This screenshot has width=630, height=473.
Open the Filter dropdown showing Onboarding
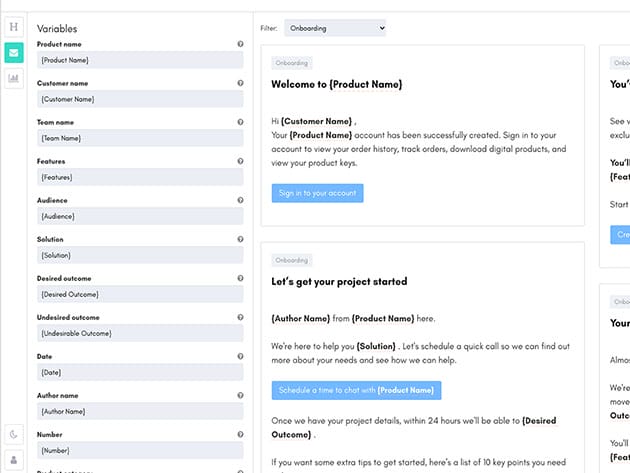click(x=334, y=28)
